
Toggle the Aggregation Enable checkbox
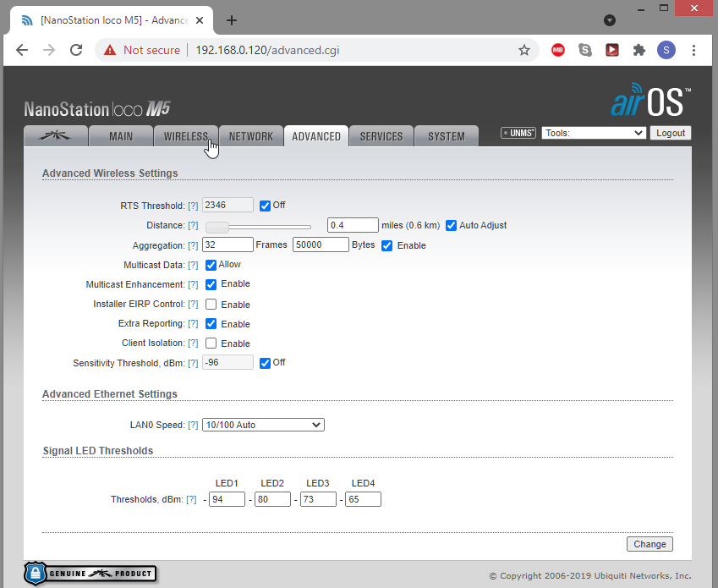coord(387,245)
